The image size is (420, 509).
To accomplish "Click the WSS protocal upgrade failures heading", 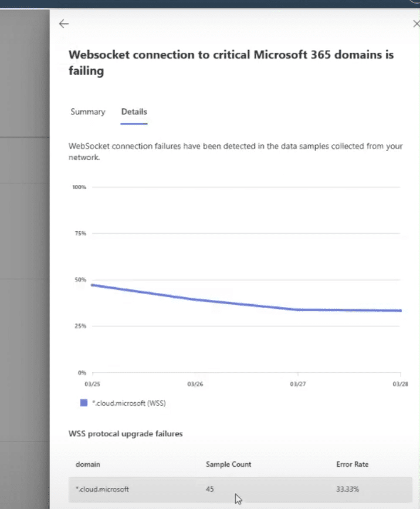I will [126, 434].
